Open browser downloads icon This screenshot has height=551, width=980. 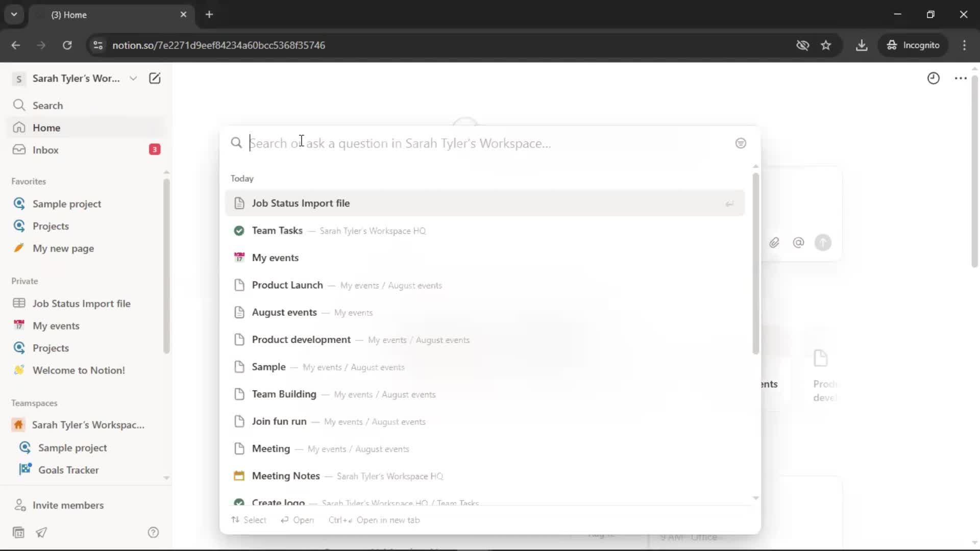(x=862, y=45)
